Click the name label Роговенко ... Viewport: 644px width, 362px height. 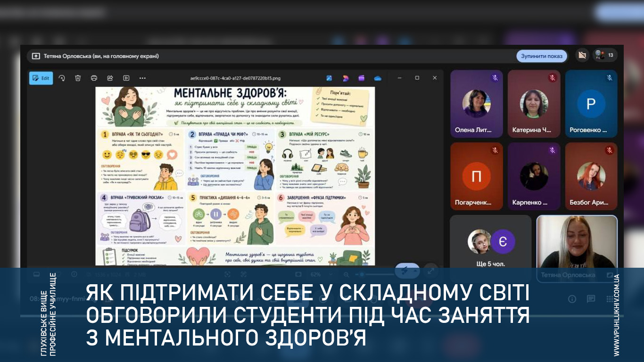(x=588, y=130)
